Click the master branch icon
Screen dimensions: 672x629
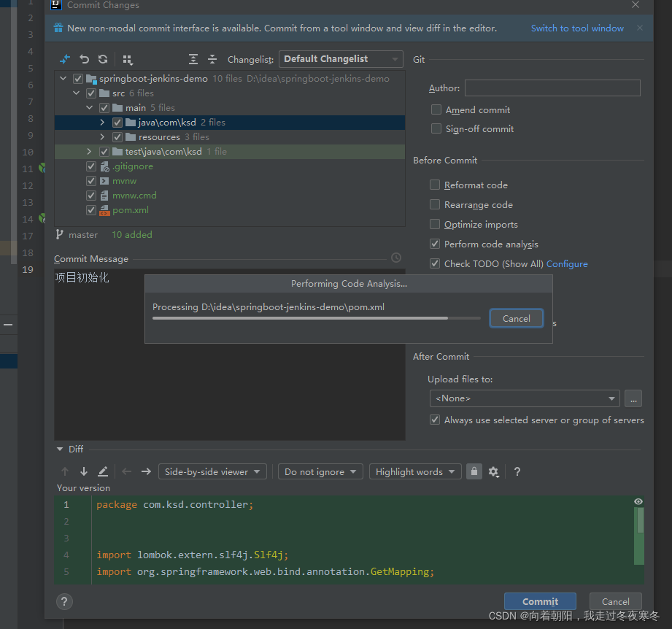pos(59,234)
